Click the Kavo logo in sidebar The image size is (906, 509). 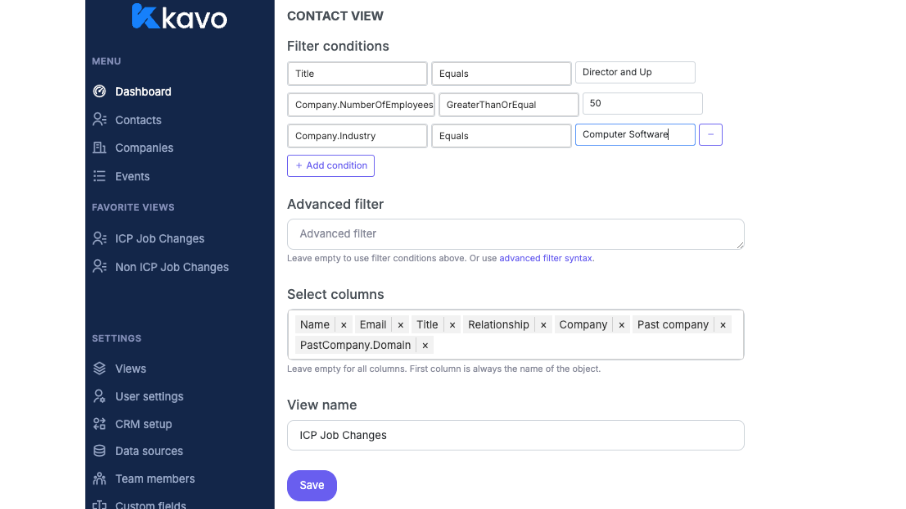point(179,17)
